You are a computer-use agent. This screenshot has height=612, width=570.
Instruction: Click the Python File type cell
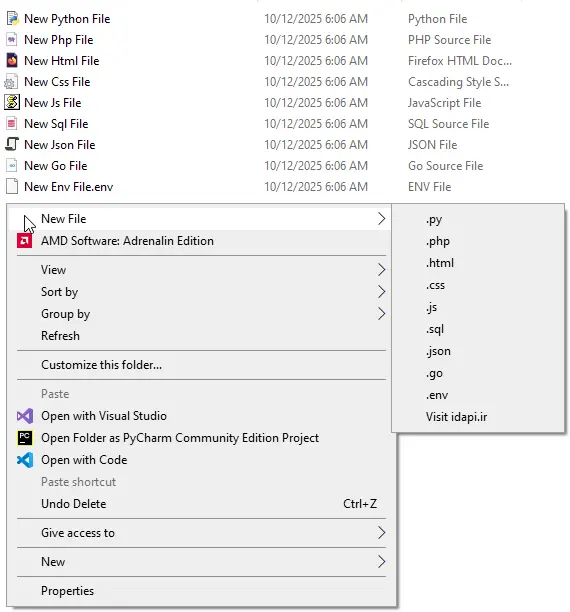[437, 19]
